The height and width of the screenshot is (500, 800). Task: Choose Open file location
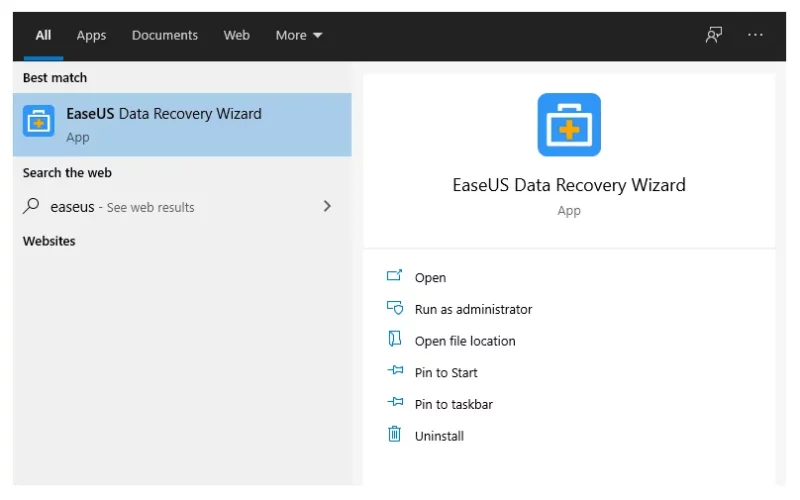[x=465, y=341]
